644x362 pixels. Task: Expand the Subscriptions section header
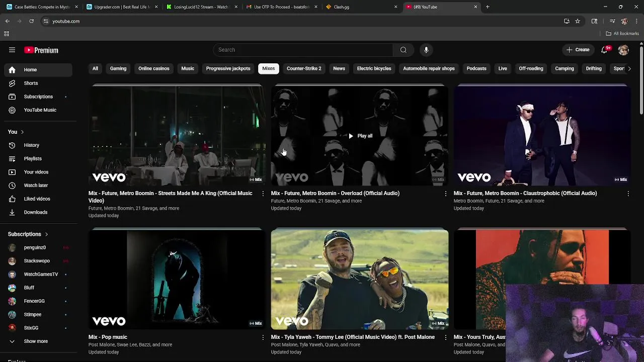[x=28, y=234]
